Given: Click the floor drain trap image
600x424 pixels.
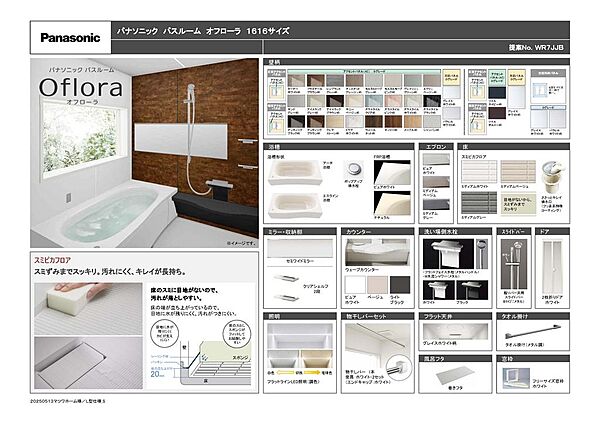Looking at the screenshot, I should [552, 177].
